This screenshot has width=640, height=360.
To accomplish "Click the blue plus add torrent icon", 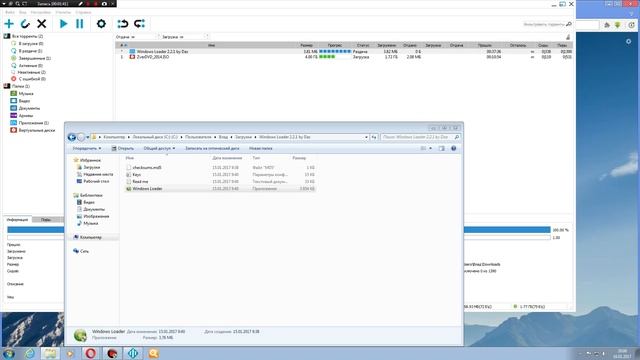I will (x=9, y=24).
